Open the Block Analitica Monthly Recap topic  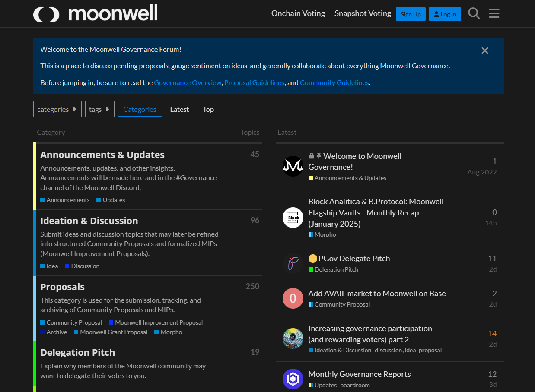(x=376, y=212)
